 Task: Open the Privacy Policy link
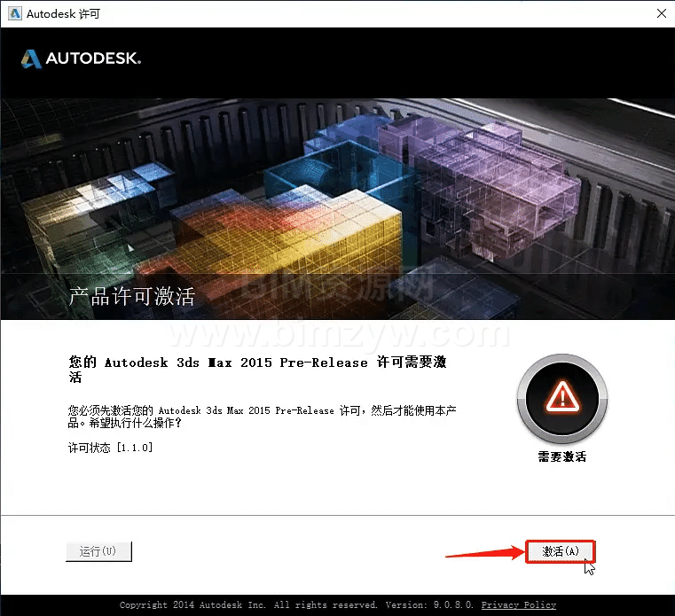pyautogui.click(x=518, y=604)
